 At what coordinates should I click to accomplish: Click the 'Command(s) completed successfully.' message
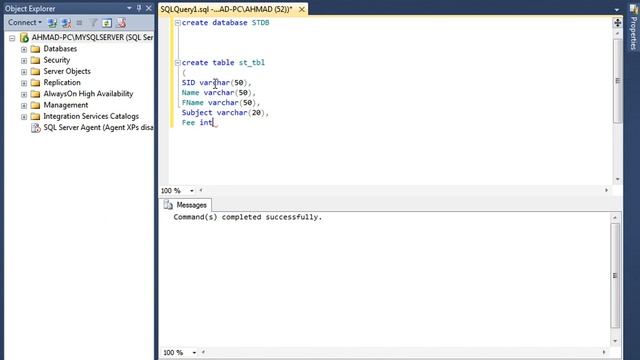point(248,217)
